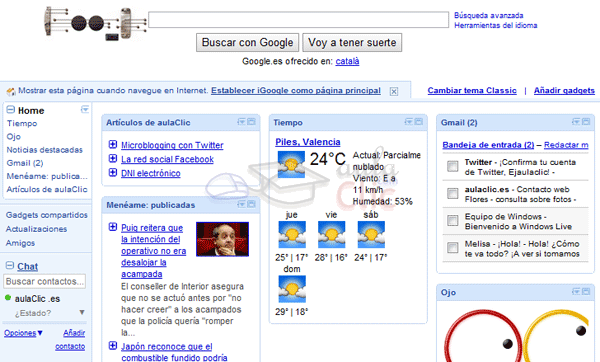Maximize the Ojo gadget

586,292
